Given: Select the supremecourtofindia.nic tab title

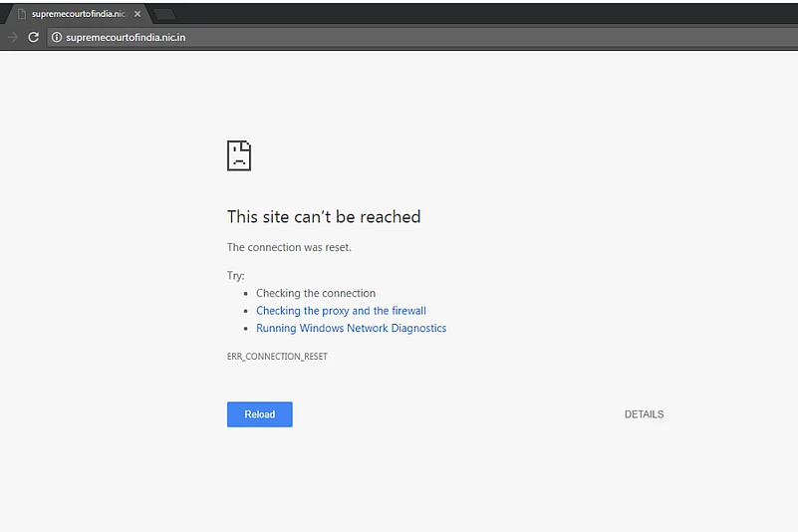Looking at the screenshot, I should click(x=79, y=14).
